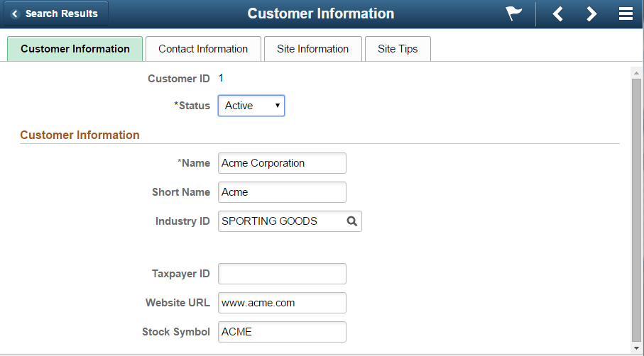Screen dimensions: 644x356
Task: Open the hamburger actions menu
Action: (626, 14)
